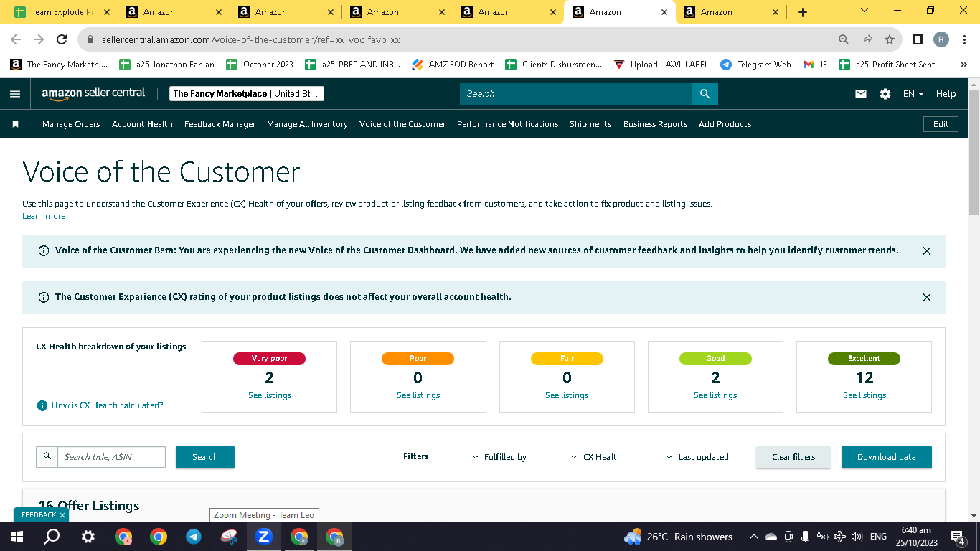Image resolution: width=980 pixels, height=551 pixels.
Task: Click the Edit navigation button
Action: (x=941, y=124)
